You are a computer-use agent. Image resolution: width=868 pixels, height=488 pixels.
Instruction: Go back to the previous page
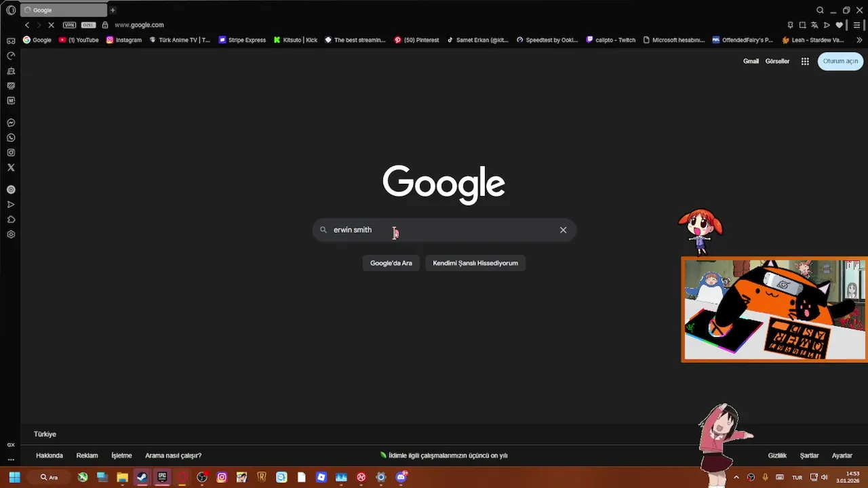coord(27,25)
